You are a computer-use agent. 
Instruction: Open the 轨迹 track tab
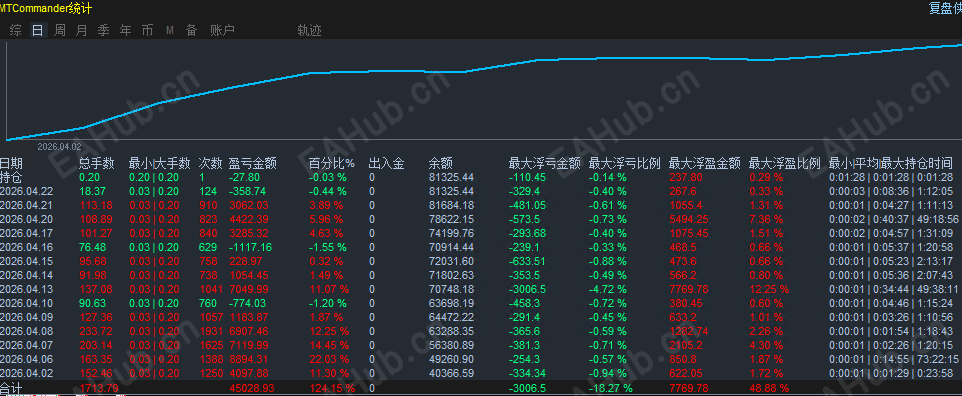309,31
